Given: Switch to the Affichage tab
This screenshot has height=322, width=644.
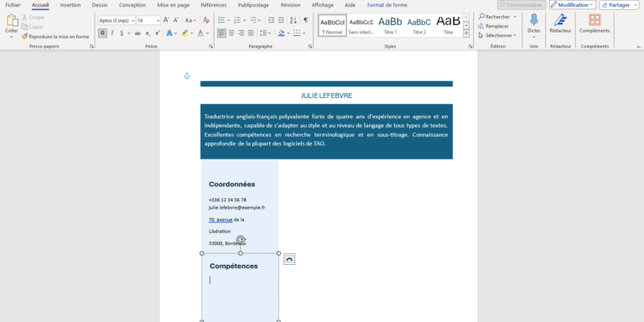Looking at the screenshot, I should click(322, 5).
